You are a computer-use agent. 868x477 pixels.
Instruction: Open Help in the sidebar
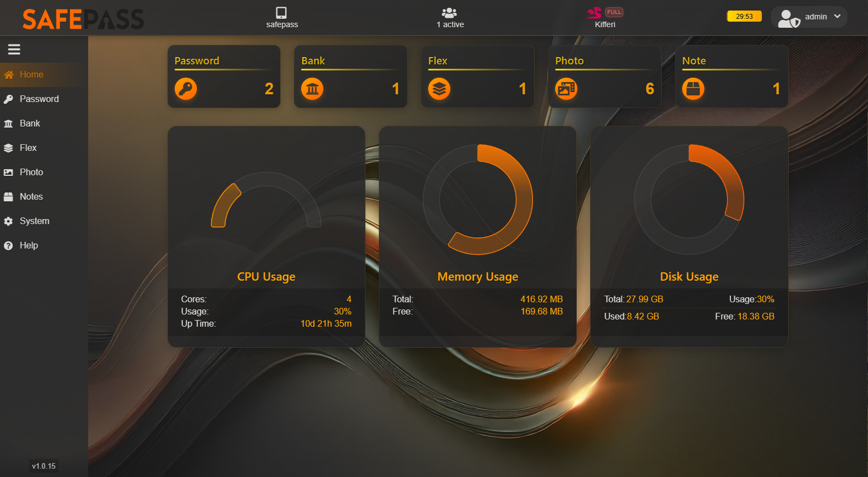pos(29,246)
